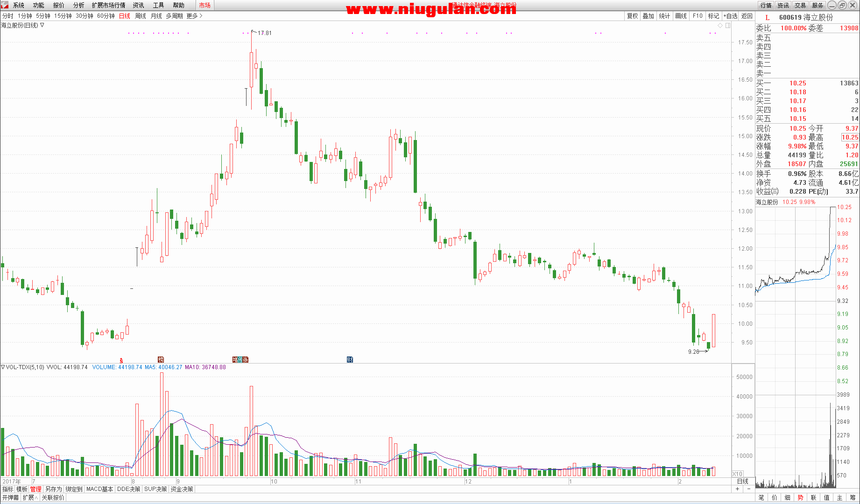Expand the VOL-TDX indicator dropdown triangle
Screen dimensions: 860x504
click(3, 367)
